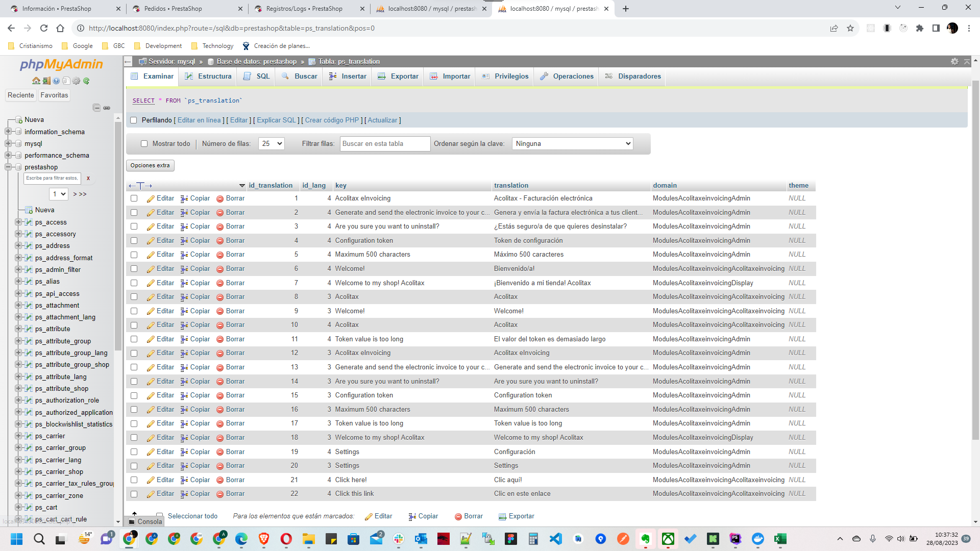980x551 pixels.
Task: Click the link with main panel icon
Action: tap(107, 108)
